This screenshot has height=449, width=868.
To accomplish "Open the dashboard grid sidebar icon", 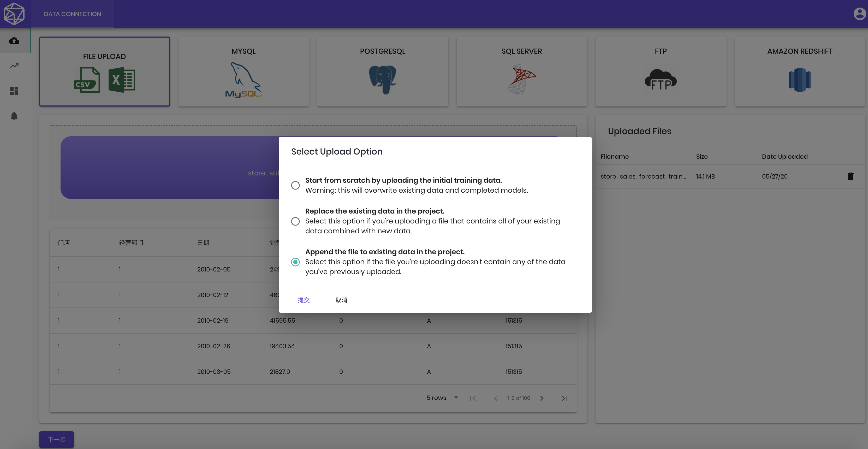I will point(14,91).
